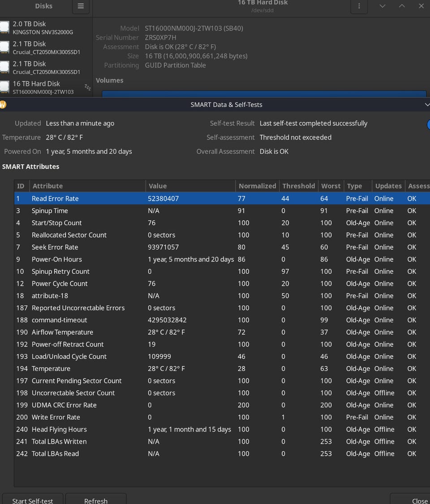Select the Load/Unload Cycle Count row
Screen dimensions: 430x504
point(222,357)
